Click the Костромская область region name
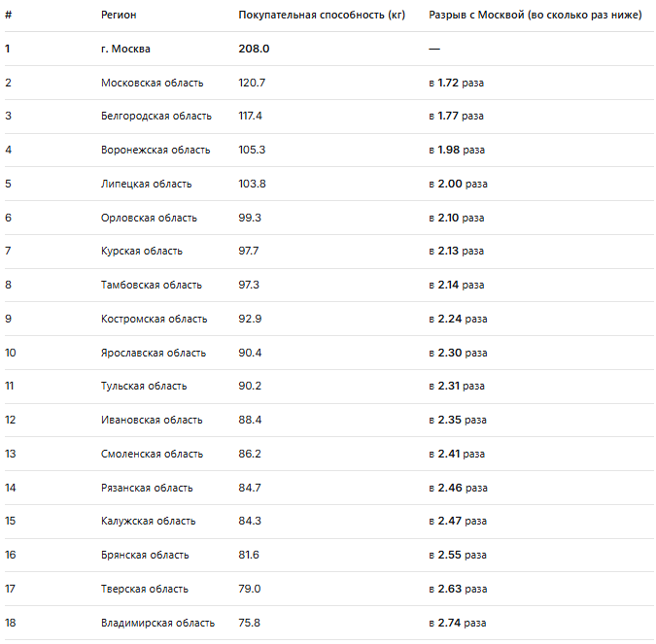The height and width of the screenshot is (644, 656). pyautogui.click(x=154, y=319)
